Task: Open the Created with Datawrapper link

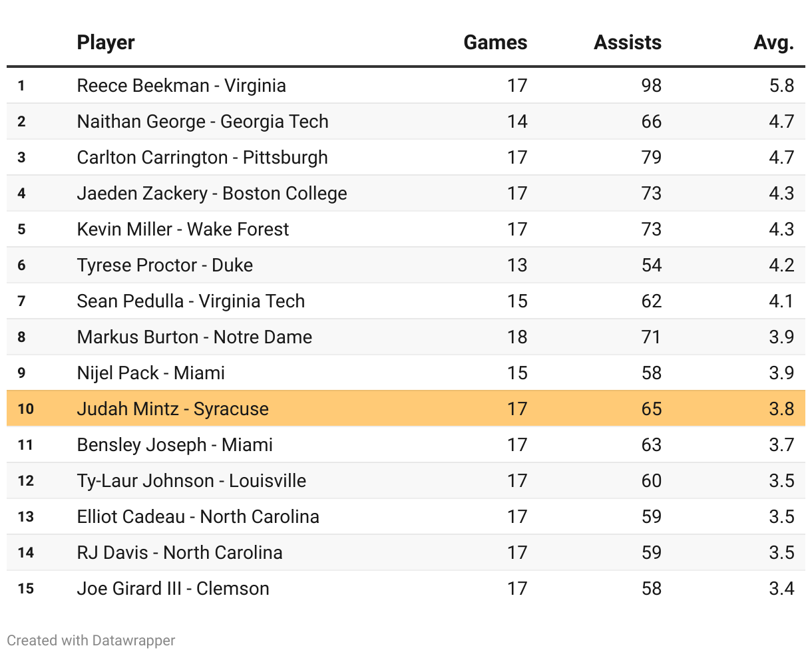Action: [91, 640]
